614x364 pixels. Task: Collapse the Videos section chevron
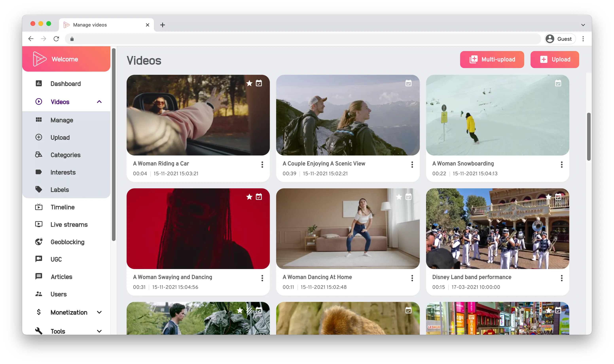99,102
